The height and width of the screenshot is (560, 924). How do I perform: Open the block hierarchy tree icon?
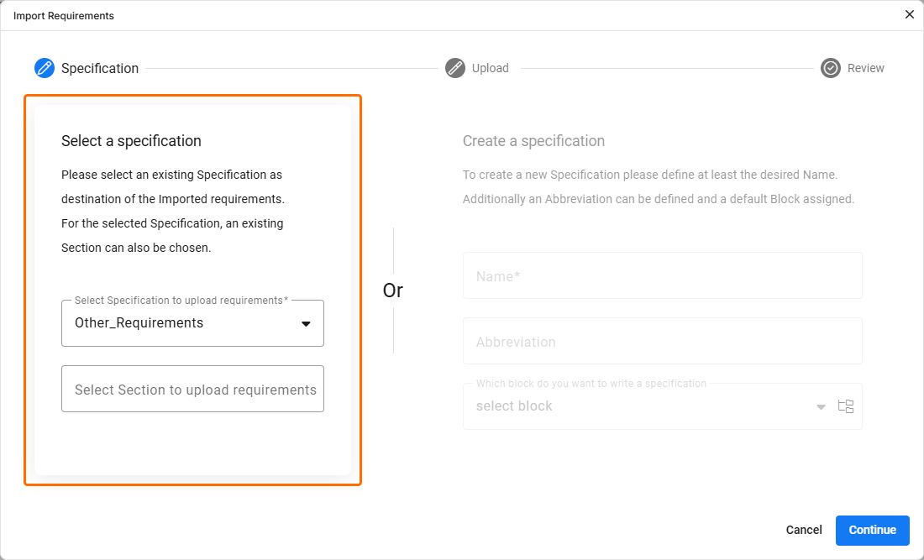[846, 406]
